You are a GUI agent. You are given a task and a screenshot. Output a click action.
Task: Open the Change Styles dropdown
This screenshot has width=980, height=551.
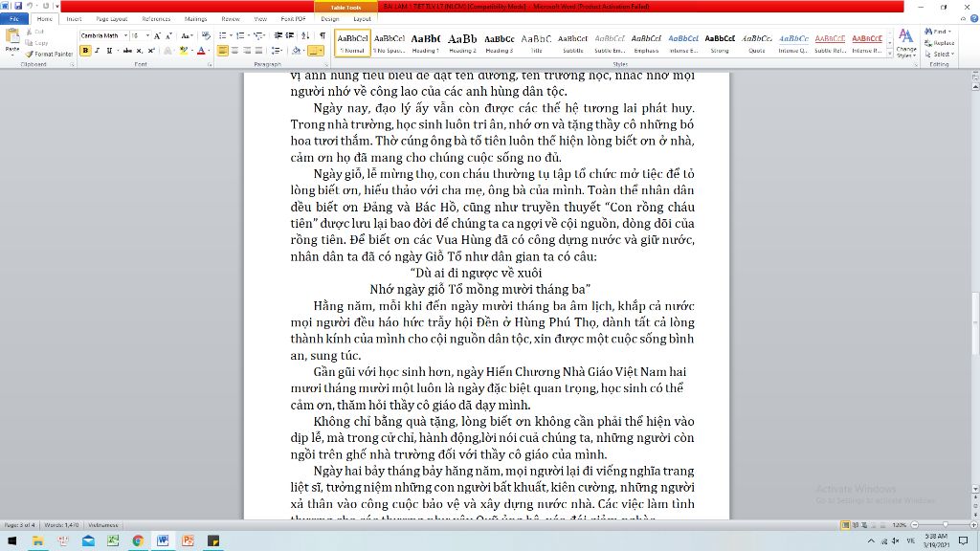click(905, 44)
